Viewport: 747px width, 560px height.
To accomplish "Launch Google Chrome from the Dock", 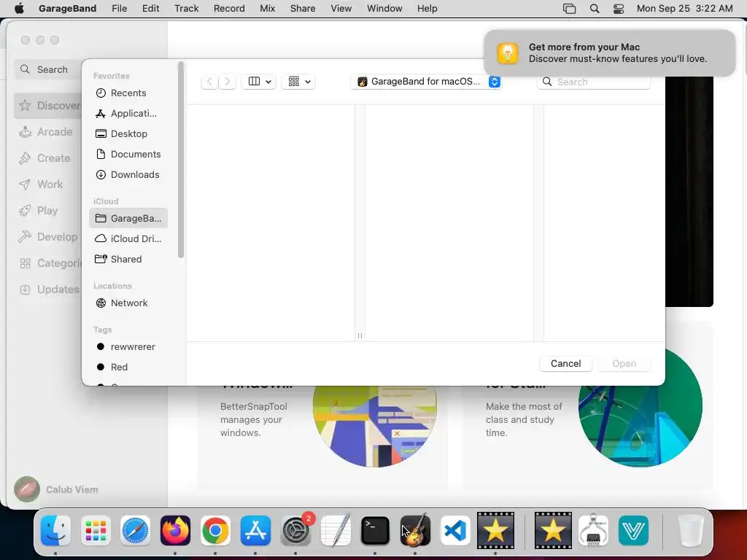I will coord(215,531).
